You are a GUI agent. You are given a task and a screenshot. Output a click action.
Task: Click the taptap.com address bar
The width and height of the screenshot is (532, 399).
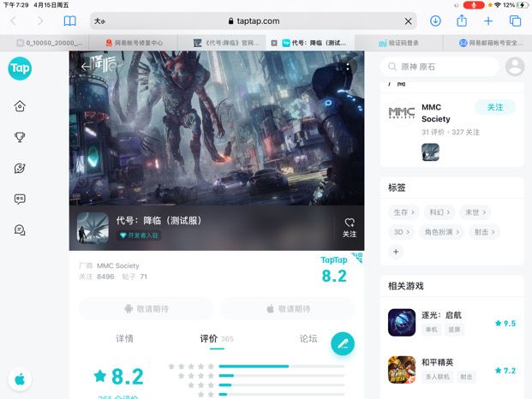tap(254, 21)
